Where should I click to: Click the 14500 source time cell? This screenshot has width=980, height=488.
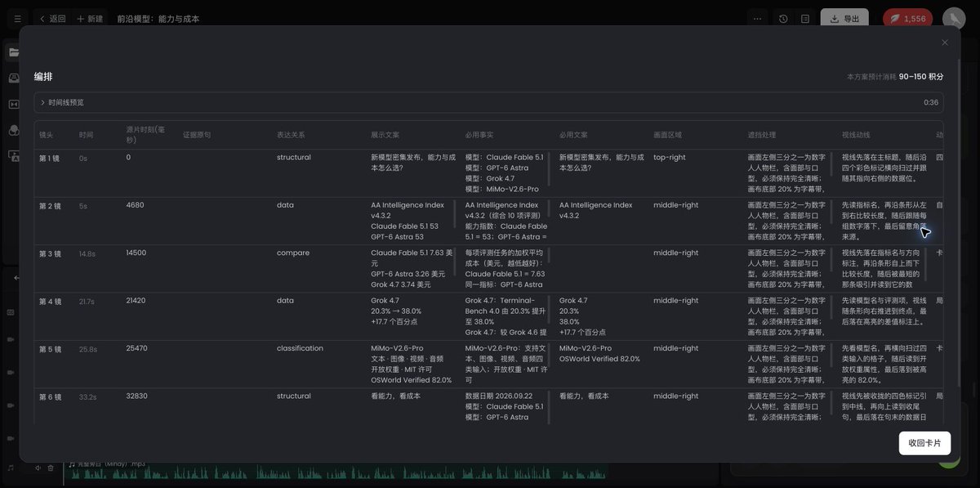[136, 253]
